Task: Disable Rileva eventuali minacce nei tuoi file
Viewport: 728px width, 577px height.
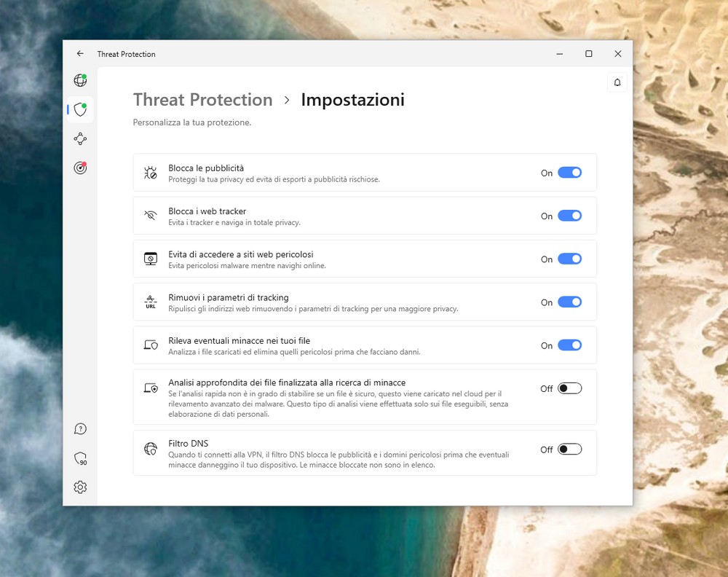Action: pyautogui.click(x=570, y=345)
